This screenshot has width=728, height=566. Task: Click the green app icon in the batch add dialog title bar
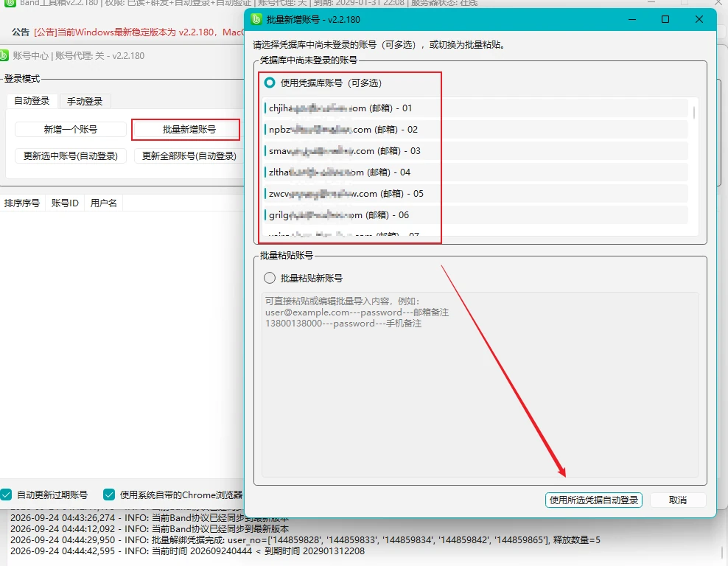256,19
